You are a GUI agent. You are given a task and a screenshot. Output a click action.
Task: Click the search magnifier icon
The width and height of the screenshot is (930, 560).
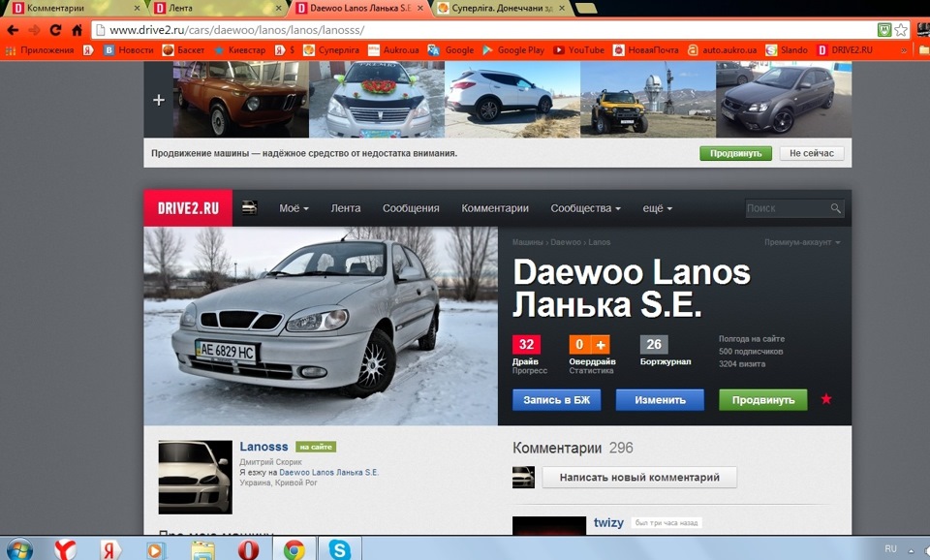tap(836, 208)
